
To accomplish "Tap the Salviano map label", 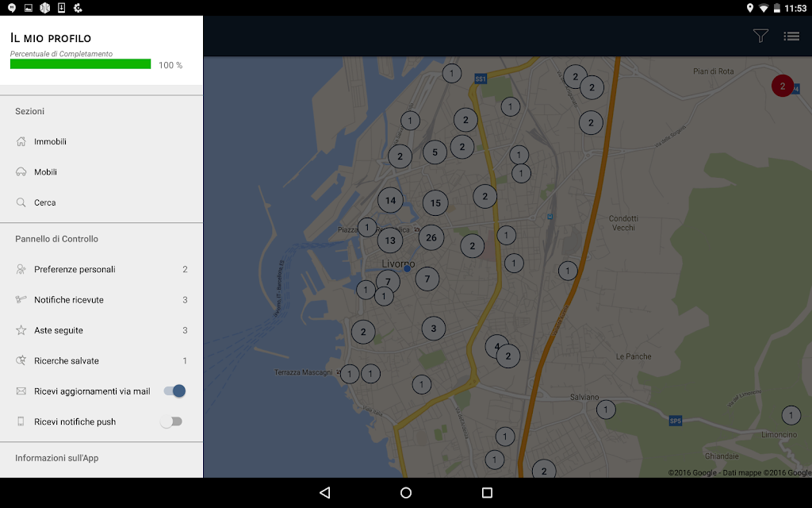I will click(584, 397).
